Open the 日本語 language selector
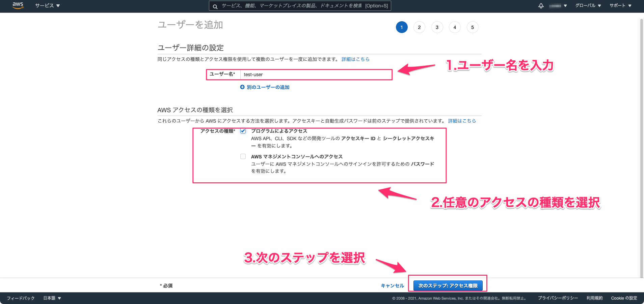Screen dimensions: 644x304 [52, 298]
